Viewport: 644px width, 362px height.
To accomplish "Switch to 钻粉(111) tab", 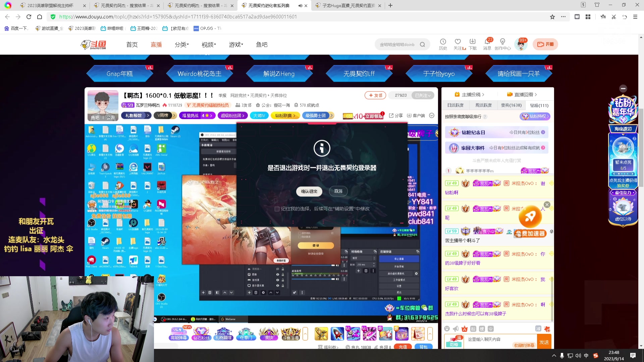I will 539,105.
